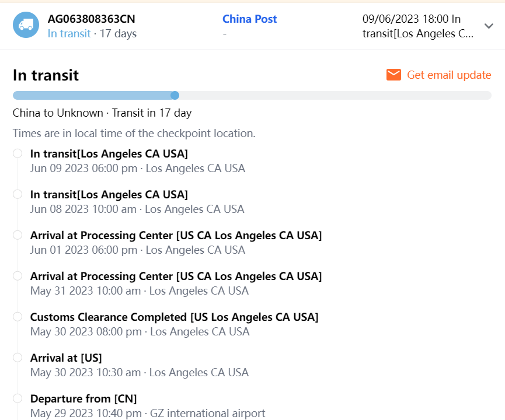Collapse tracking details with the chevron arrow
Image resolution: width=505 pixels, height=420 pixels.
489,26
